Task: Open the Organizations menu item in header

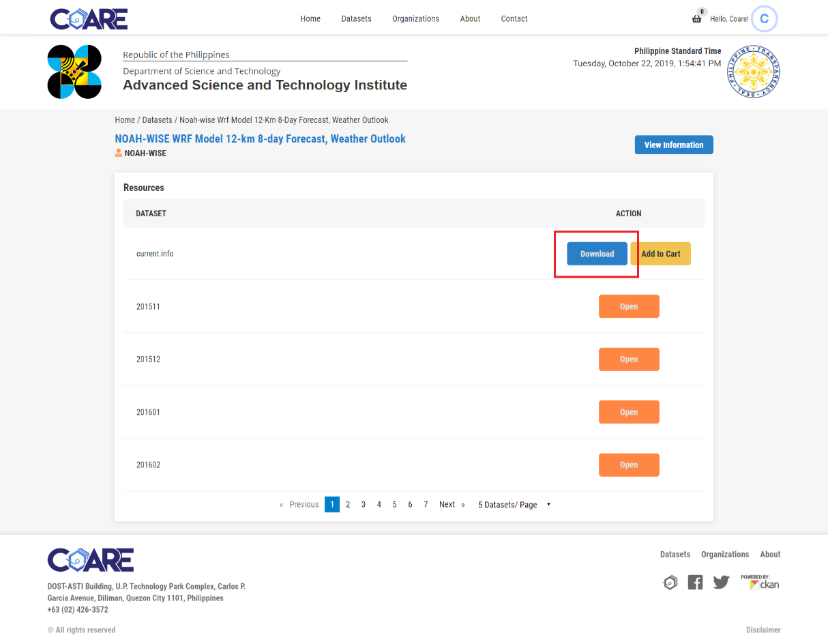Action: [x=415, y=18]
